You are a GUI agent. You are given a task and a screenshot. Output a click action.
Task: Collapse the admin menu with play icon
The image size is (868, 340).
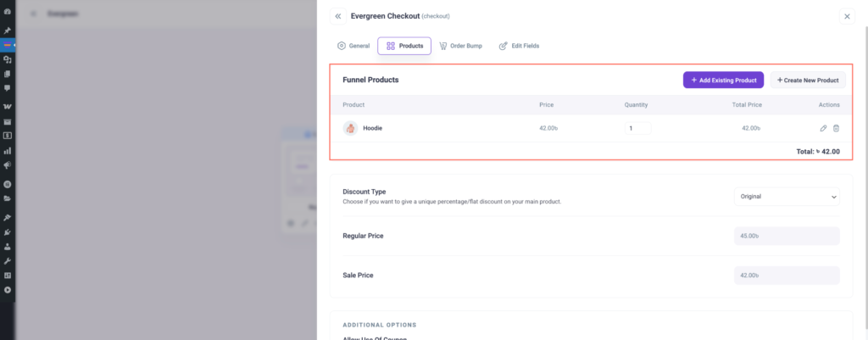(7, 290)
